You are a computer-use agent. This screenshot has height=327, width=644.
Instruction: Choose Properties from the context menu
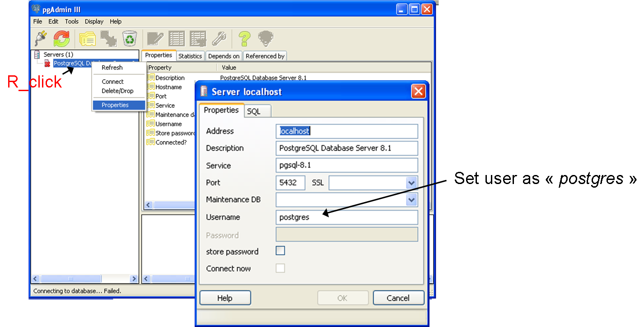[115, 105]
